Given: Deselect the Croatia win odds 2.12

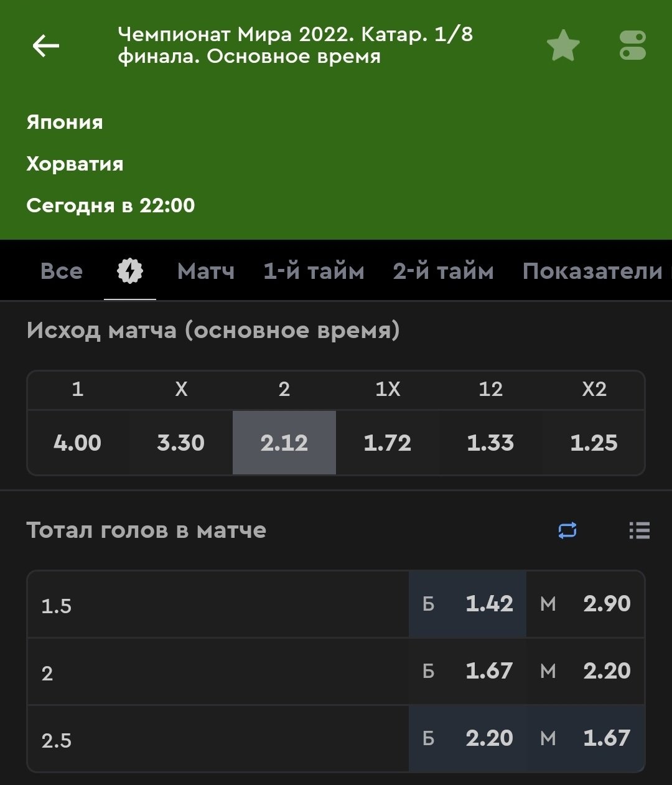Looking at the screenshot, I should point(284,443).
